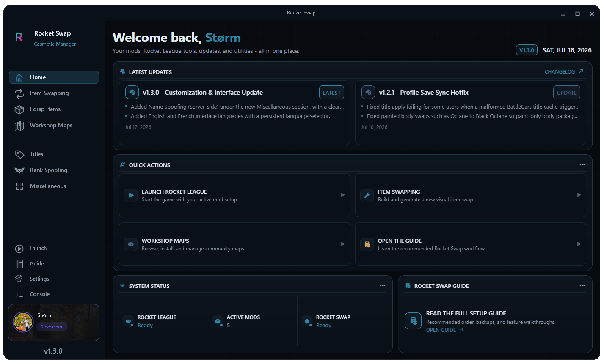
Task: Click the Home house icon in sidebar
Action: tap(19, 77)
